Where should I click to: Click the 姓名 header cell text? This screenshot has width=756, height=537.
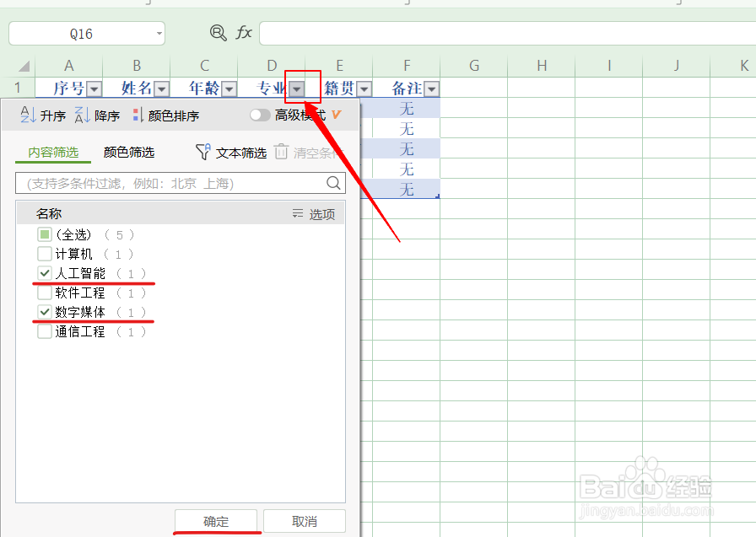coord(137,89)
